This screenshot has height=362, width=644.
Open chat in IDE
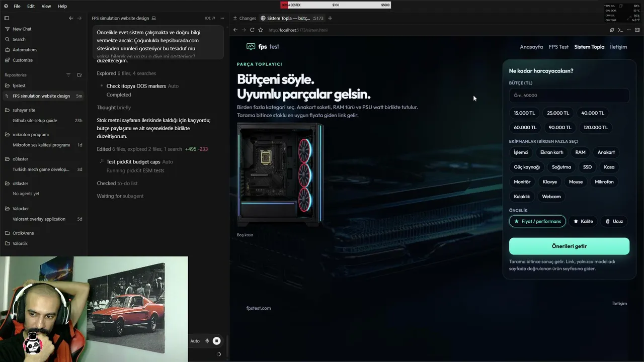click(210, 18)
